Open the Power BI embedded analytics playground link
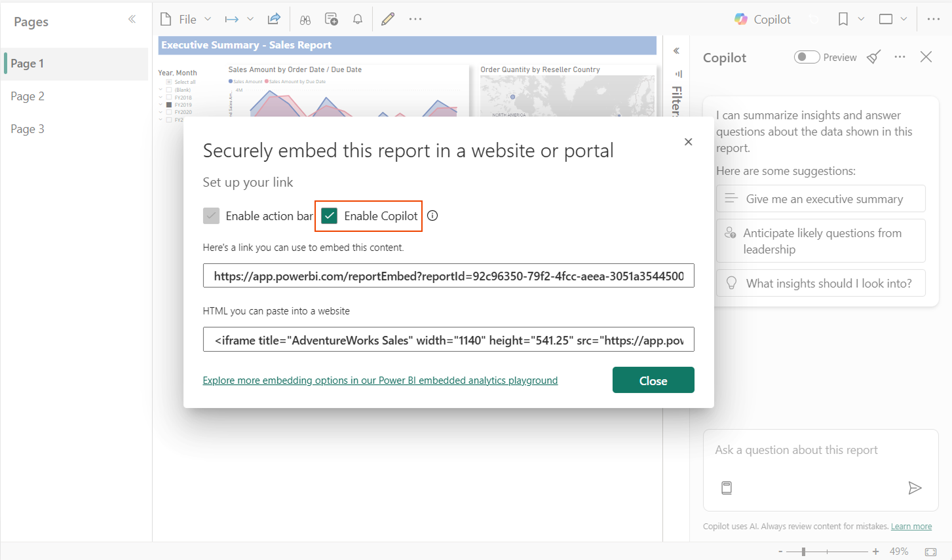The height and width of the screenshot is (560, 952). 380,380
